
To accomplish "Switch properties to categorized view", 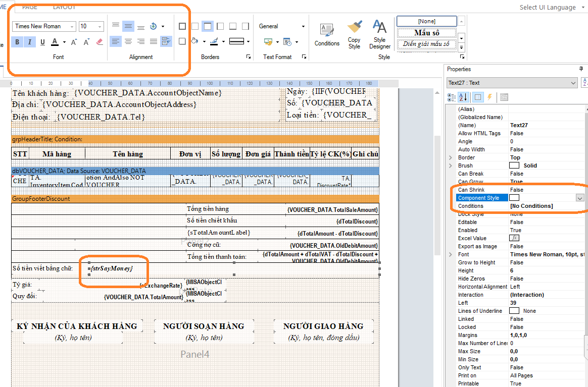I will pos(452,97).
